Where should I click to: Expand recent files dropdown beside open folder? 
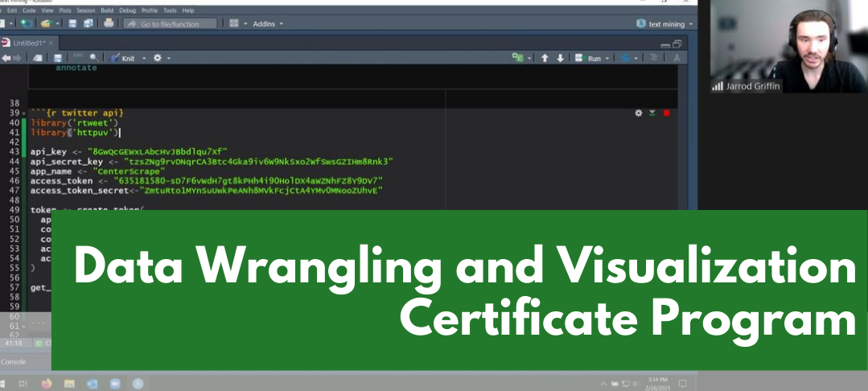point(57,24)
